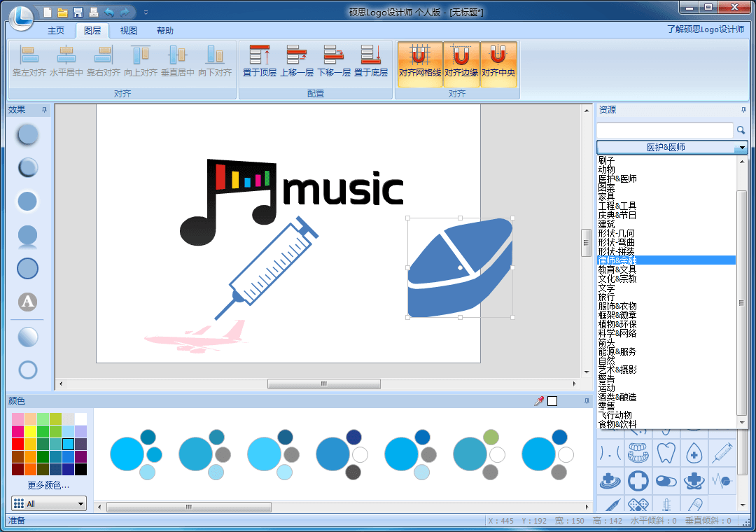Select the tooth icon in the resources grid

(x=666, y=452)
